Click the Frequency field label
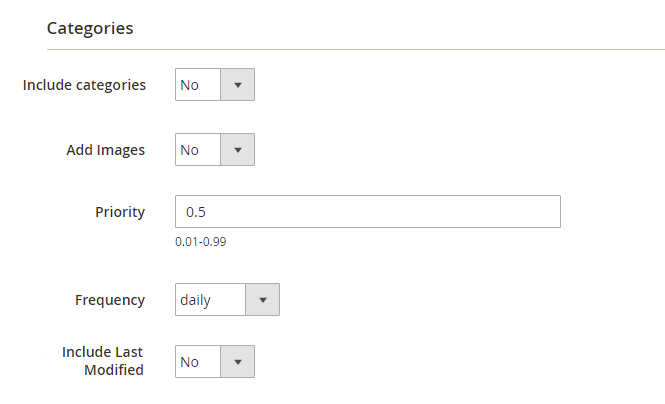This screenshot has height=404, width=665. 110,300
